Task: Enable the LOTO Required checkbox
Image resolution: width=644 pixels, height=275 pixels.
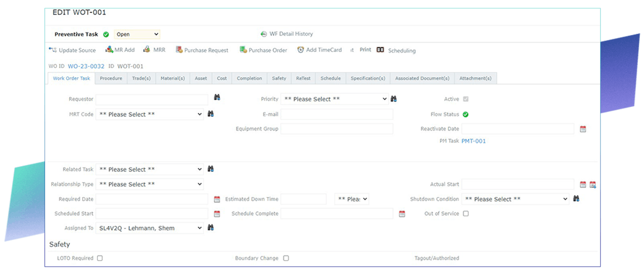Action: pos(100,258)
